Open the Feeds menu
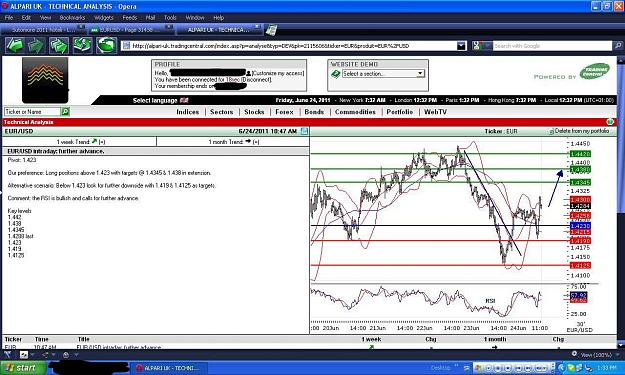Viewport: 625px width, 375px height. click(130, 18)
